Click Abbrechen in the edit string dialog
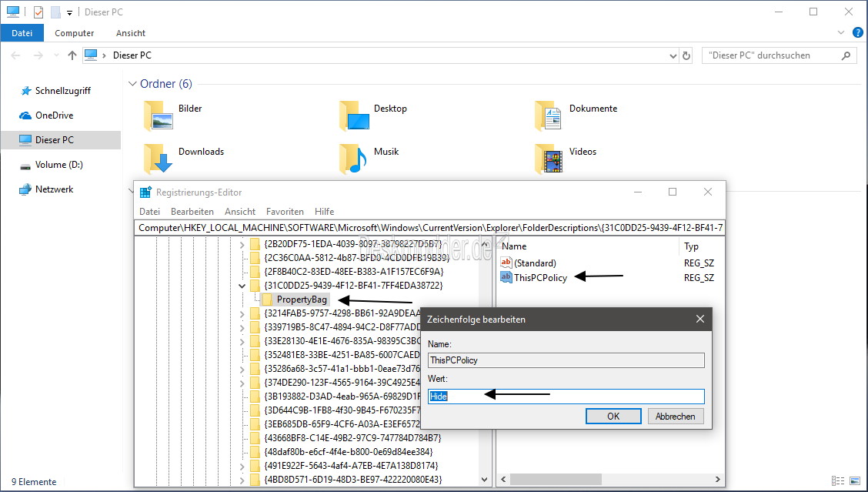 point(676,416)
